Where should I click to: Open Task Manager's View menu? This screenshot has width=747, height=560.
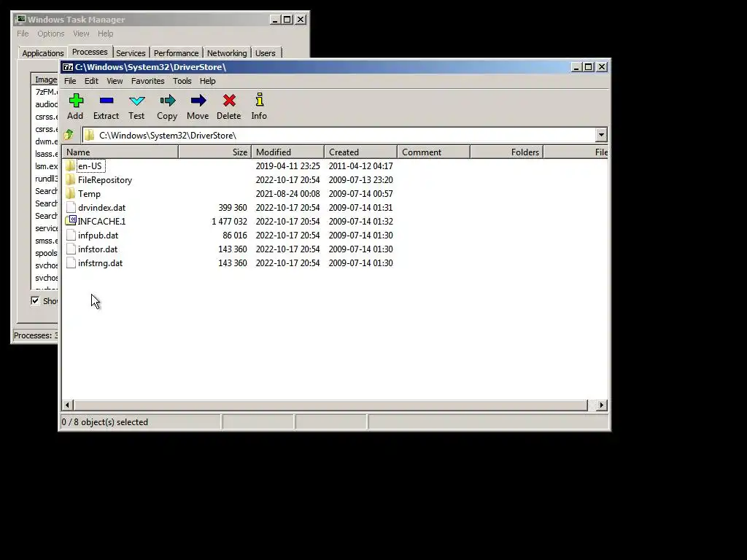coord(81,34)
